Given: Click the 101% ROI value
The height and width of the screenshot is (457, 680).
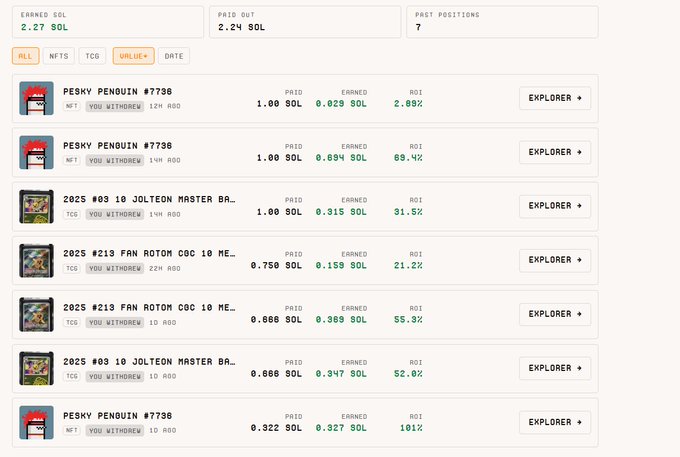Looking at the screenshot, I should tap(411, 428).
